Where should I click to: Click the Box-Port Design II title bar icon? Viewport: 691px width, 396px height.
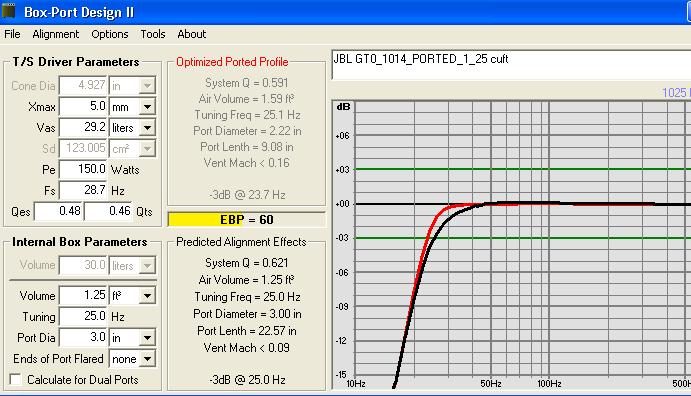[8, 11]
